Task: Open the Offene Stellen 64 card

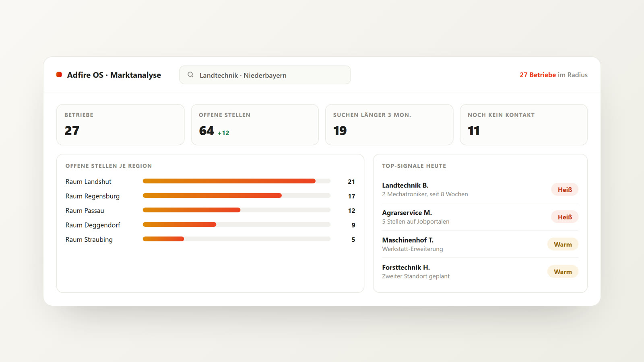Action: 255,125
